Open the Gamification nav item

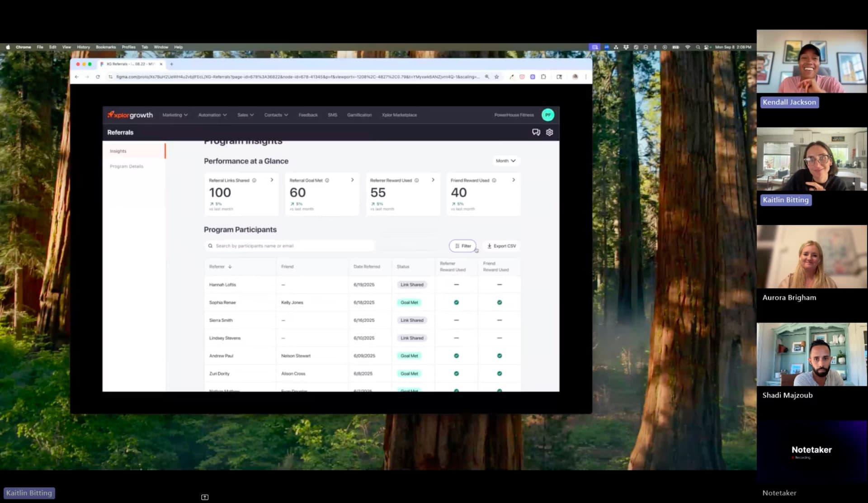coord(359,115)
